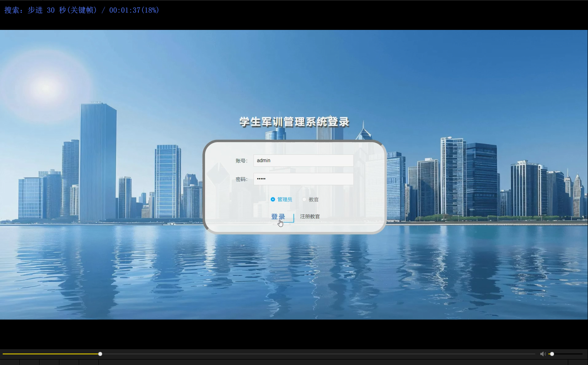Click the round seek bar handle
The image size is (588, 365).
[100, 354]
